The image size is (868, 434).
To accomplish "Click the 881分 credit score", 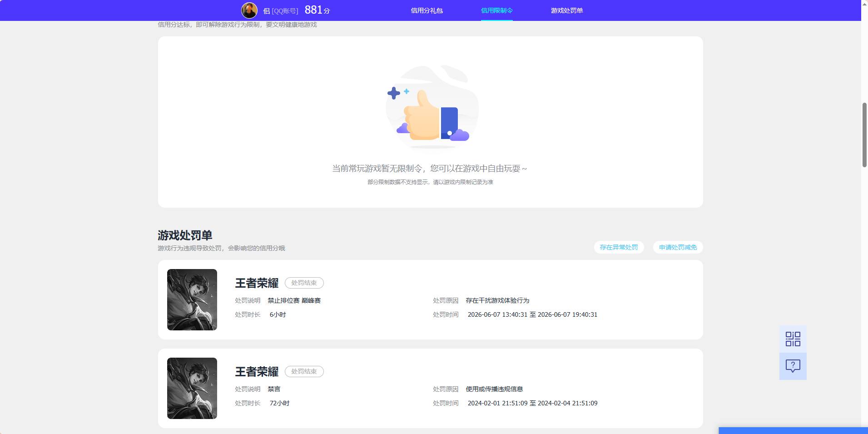I will tap(317, 10).
